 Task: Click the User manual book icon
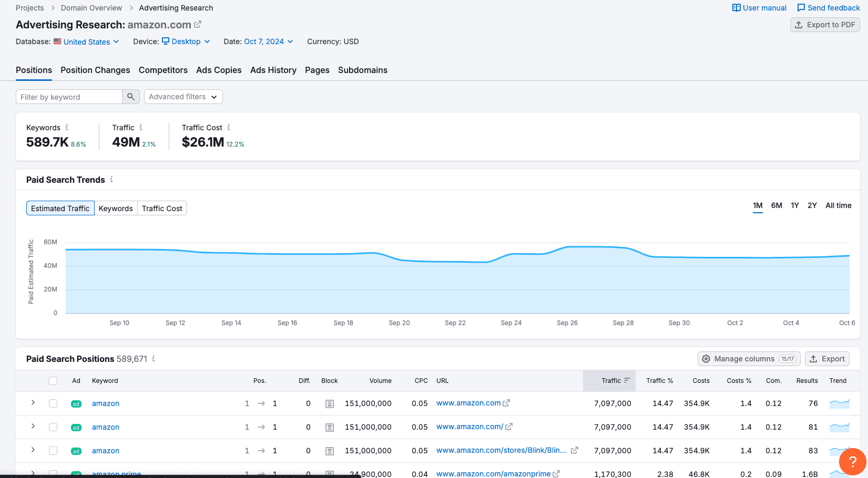[x=737, y=8]
